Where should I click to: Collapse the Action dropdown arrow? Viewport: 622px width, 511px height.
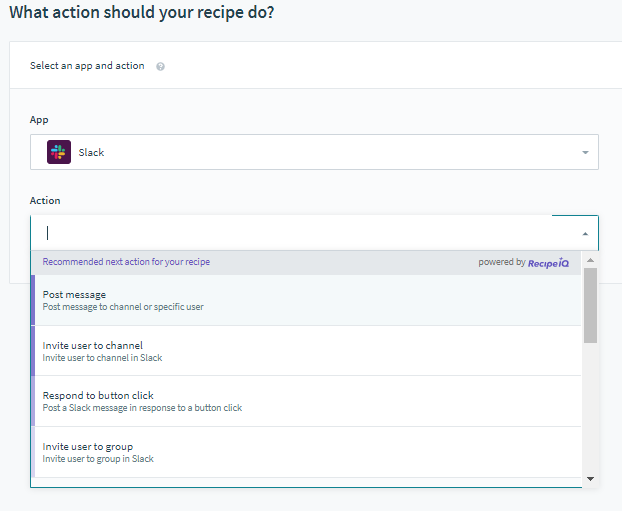[585, 234]
